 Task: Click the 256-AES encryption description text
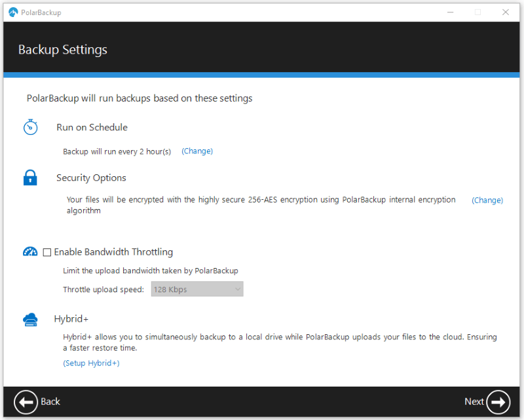[261, 205]
